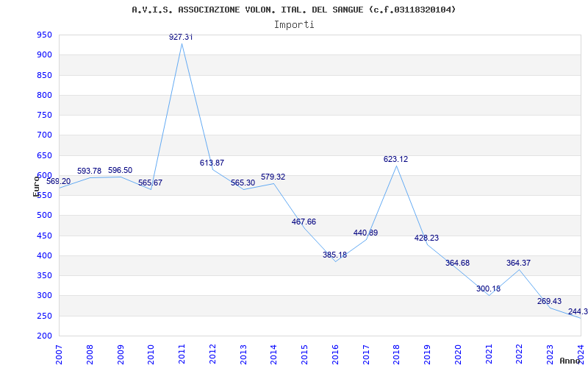Click the x-axis year 2017

pos(366,355)
